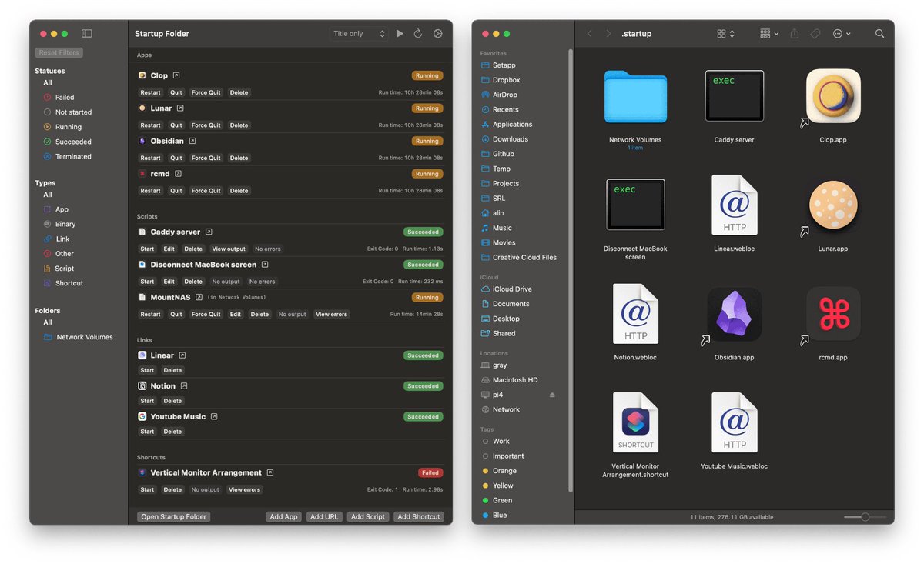
Task: Click the Finder tags icon
Action: point(815,34)
